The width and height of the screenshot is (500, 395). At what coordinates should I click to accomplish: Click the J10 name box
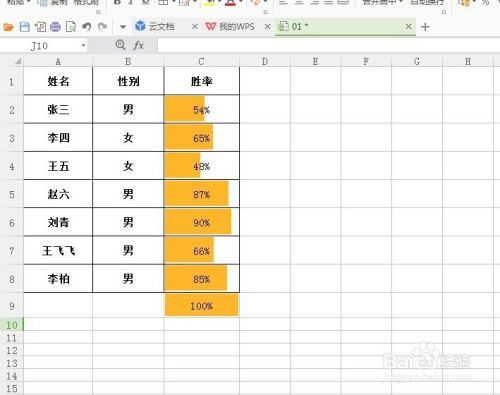(39, 46)
